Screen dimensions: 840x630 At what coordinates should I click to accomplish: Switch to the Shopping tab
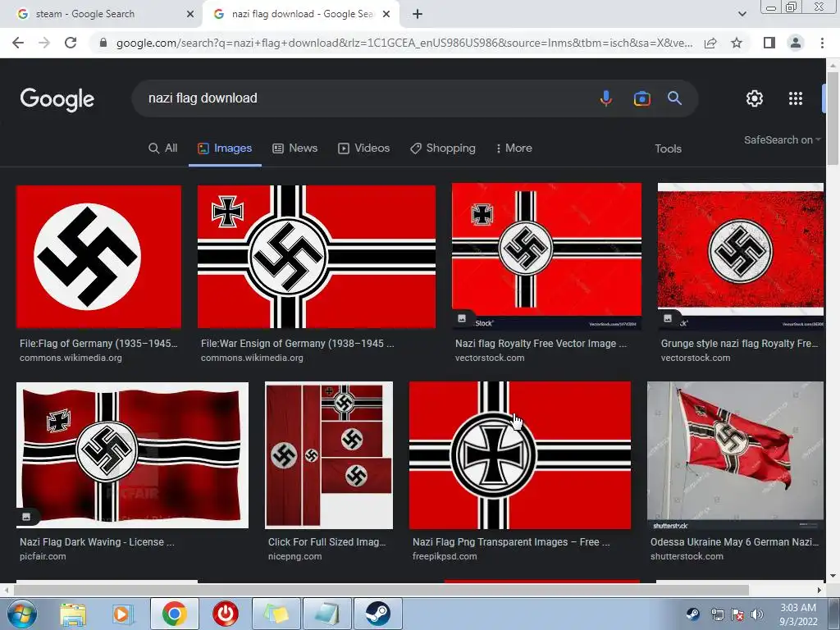pos(443,148)
